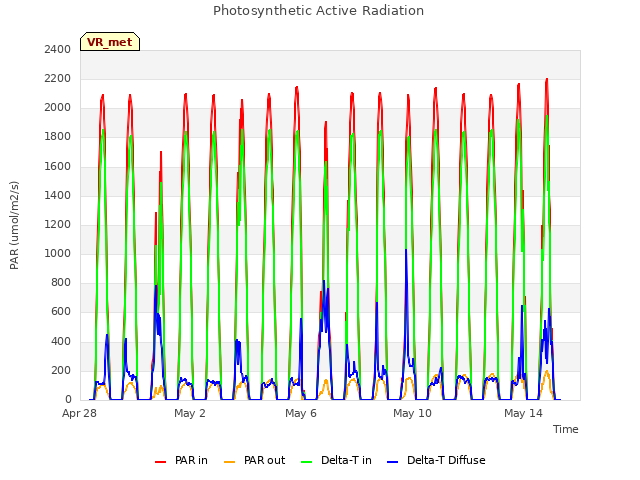
Task: Click the highest red PAR in peak on May 15
Action: point(547,80)
